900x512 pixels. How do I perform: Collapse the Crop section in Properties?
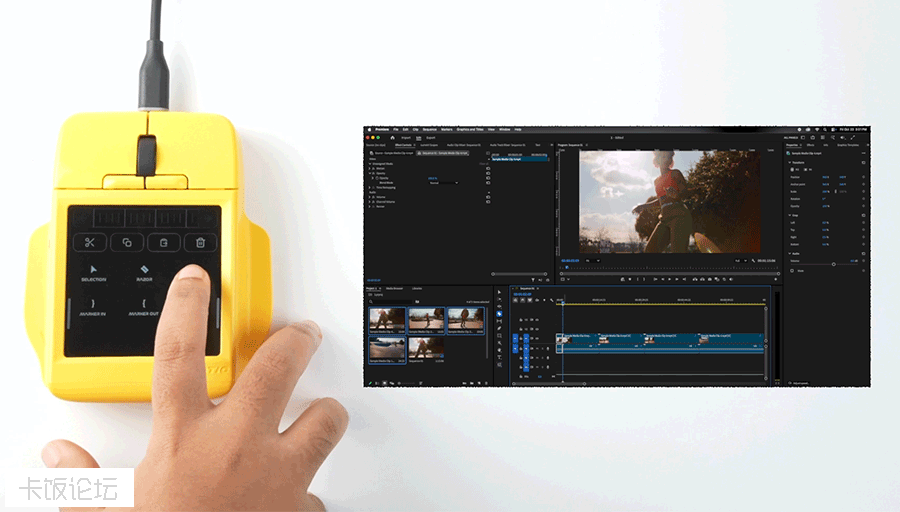(x=790, y=215)
